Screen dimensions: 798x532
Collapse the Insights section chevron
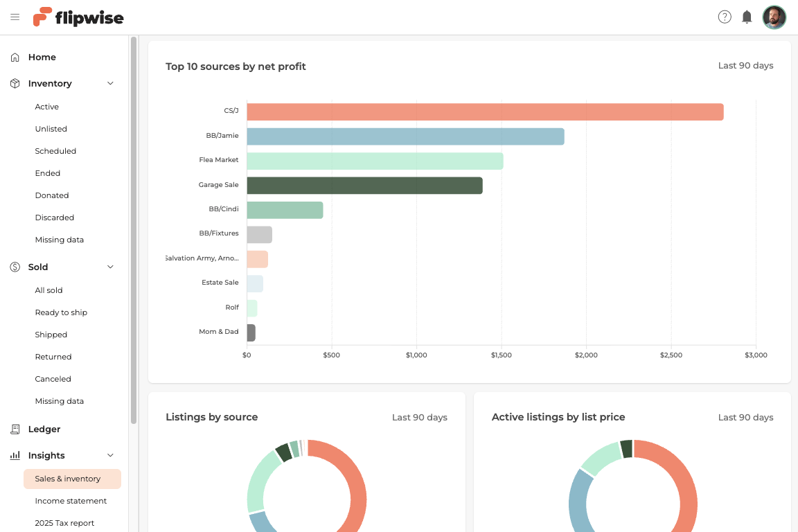110,455
